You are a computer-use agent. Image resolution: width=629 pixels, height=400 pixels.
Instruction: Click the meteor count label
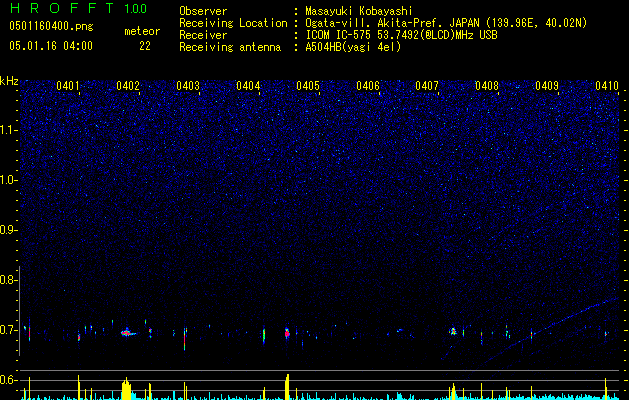(142, 31)
